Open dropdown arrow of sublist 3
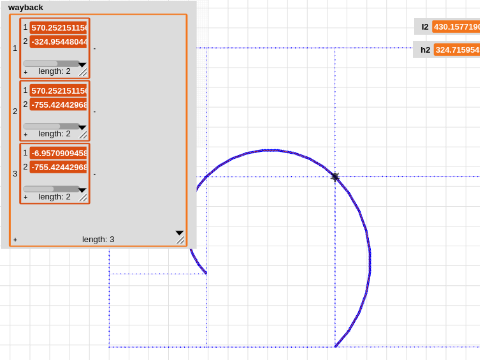 pos(82,190)
